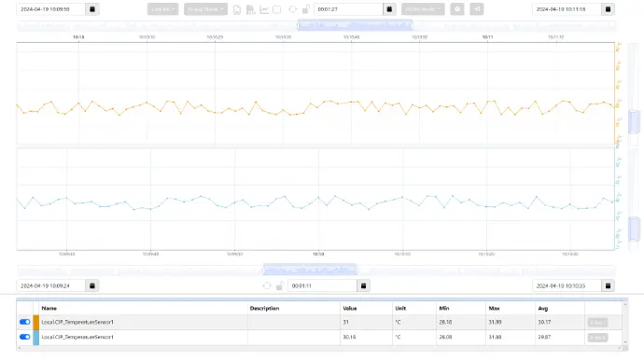
Task: Click the document export icon in top toolbar
Action: click(x=237, y=9)
